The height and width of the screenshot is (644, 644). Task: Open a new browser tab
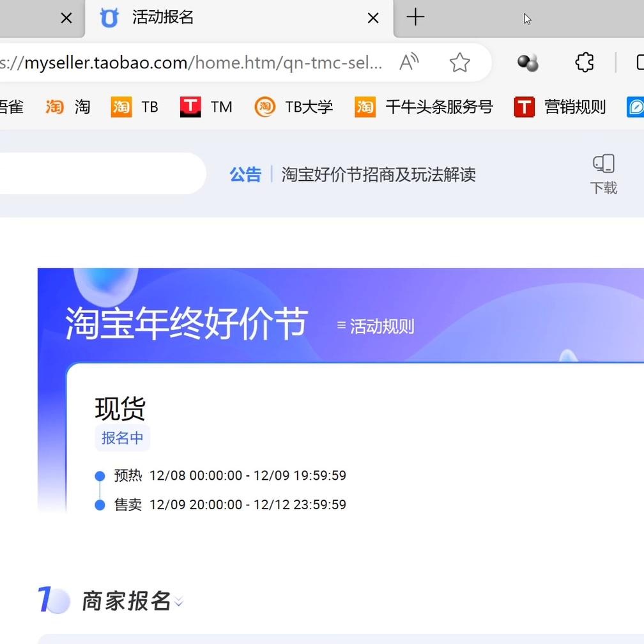[415, 17]
